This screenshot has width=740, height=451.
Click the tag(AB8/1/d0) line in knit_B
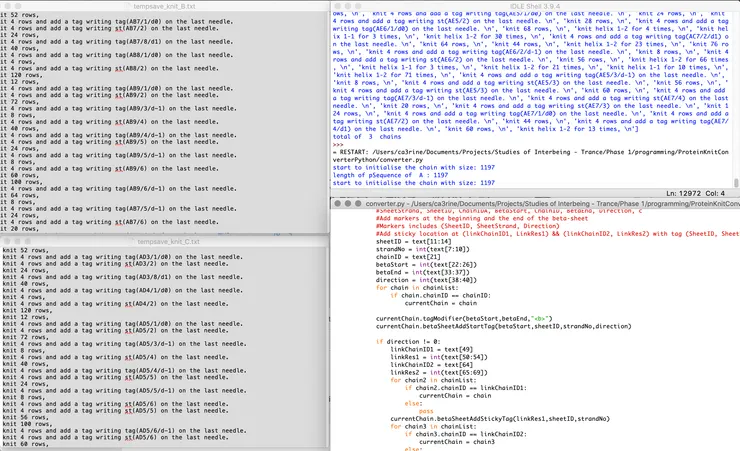(x=117, y=55)
